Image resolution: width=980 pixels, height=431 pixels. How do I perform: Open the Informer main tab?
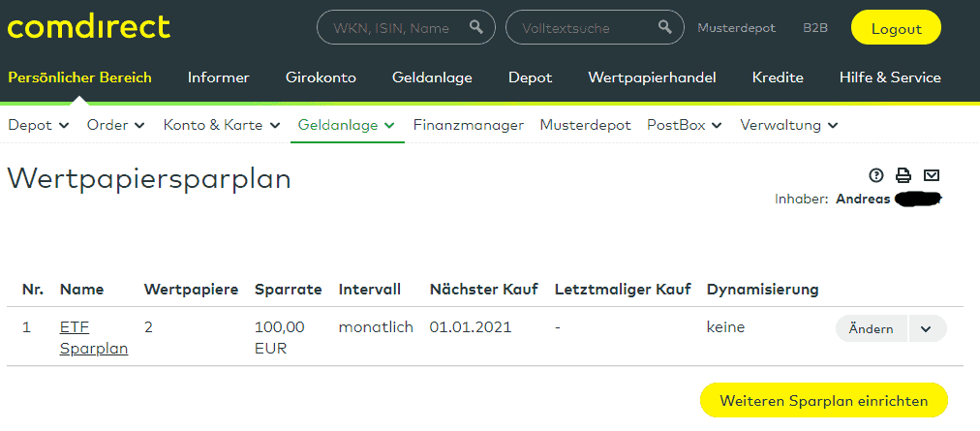click(219, 77)
